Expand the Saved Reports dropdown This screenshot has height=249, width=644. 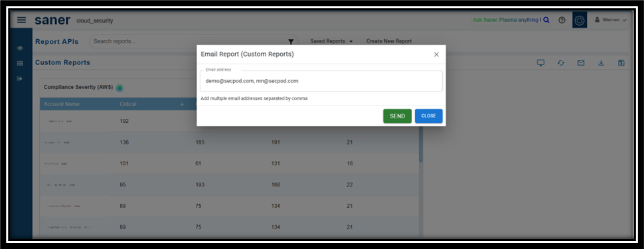(x=331, y=41)
